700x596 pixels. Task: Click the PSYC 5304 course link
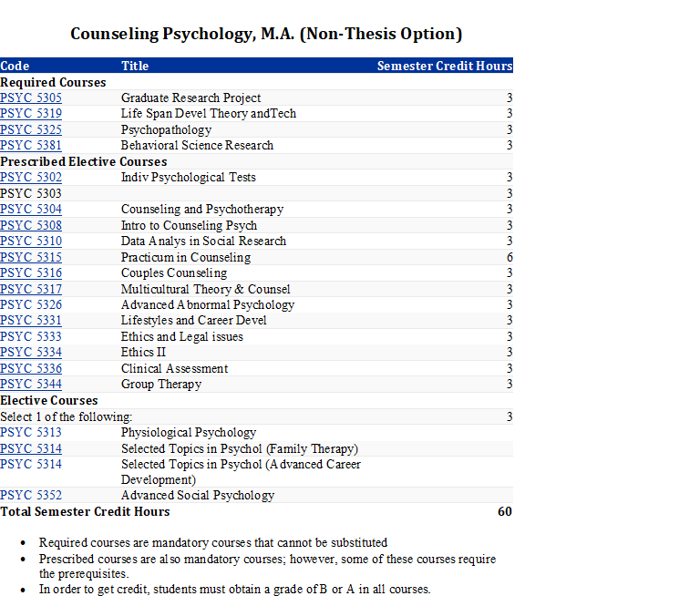click(x=31, y=209)
